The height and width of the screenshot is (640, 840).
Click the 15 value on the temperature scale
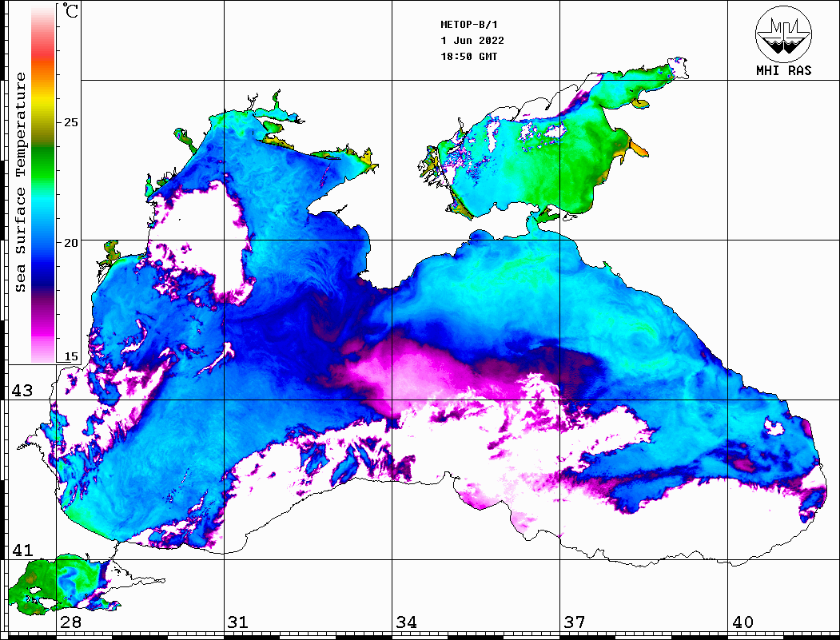click(x=70, y=356)
